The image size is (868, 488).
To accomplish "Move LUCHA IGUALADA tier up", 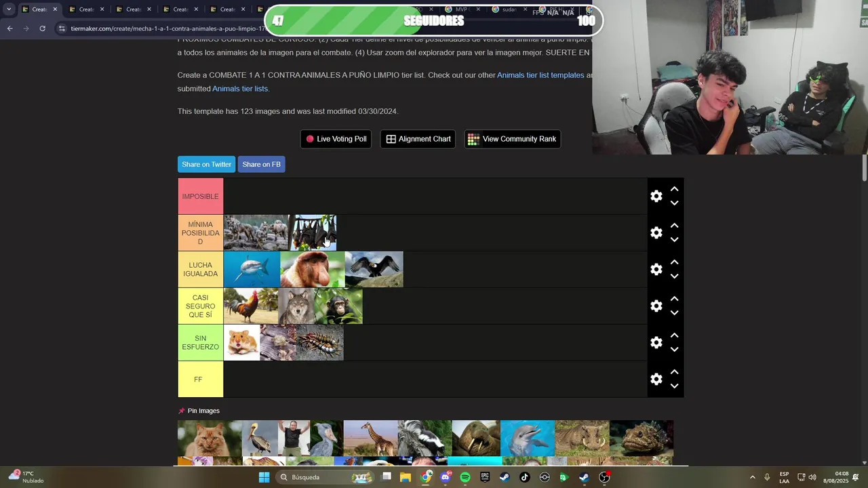I will pyautogui.click(x=674, y=262).
